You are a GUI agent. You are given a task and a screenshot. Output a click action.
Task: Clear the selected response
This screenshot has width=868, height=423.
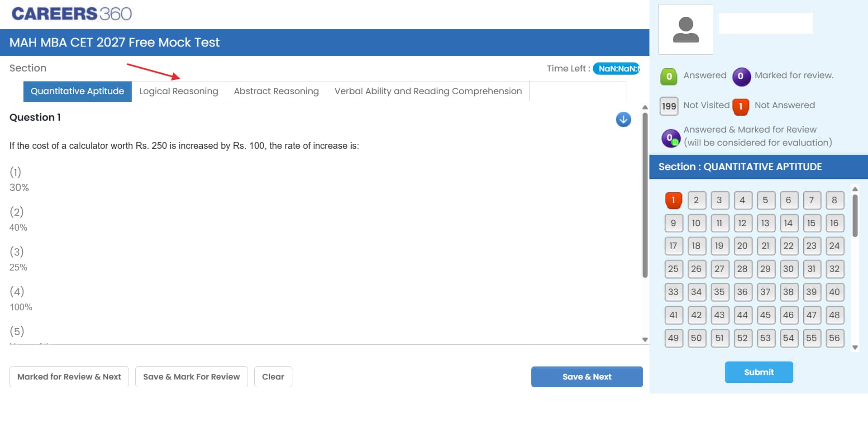pos(273,377)
